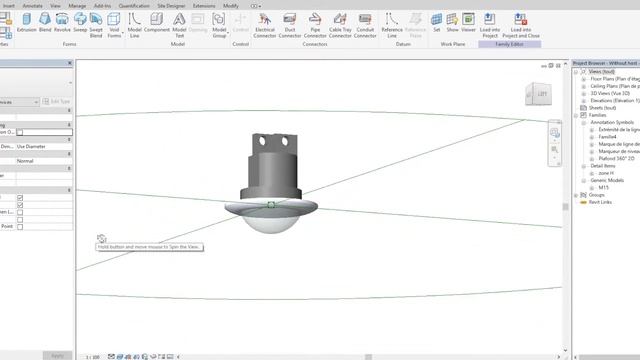This screenshot has width=640, height=360.
Task: Open the Annotate ribbon tab
Action: point(32,6)
